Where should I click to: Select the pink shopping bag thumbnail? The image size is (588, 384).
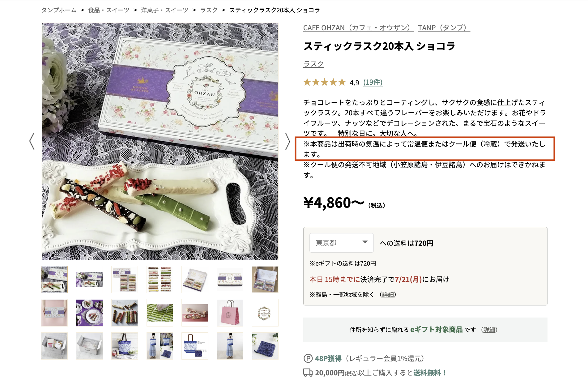(x=230, y=313)
